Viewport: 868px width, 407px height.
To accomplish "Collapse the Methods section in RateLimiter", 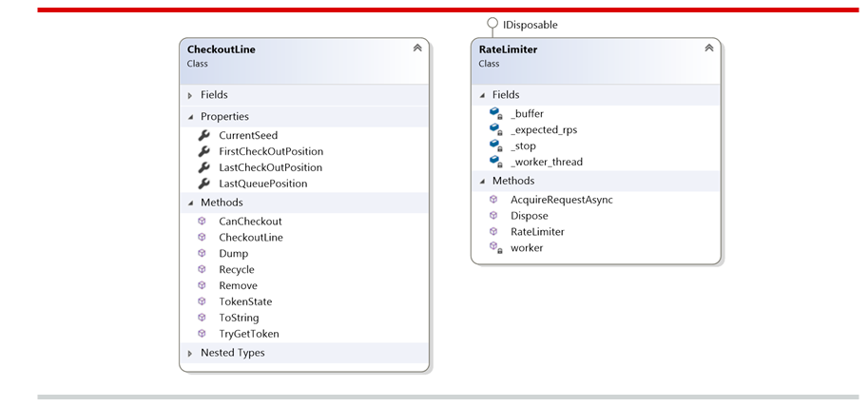I will [x=482, y=181].
